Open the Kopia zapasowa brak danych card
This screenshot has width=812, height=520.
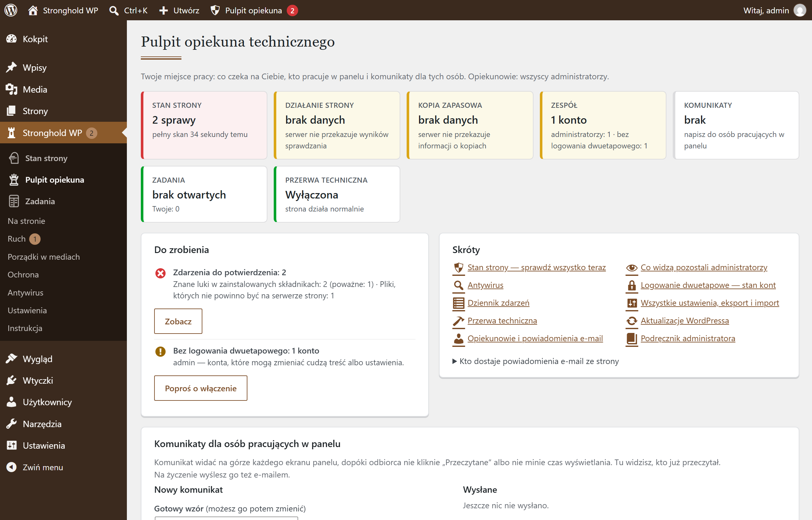(470, 125)
